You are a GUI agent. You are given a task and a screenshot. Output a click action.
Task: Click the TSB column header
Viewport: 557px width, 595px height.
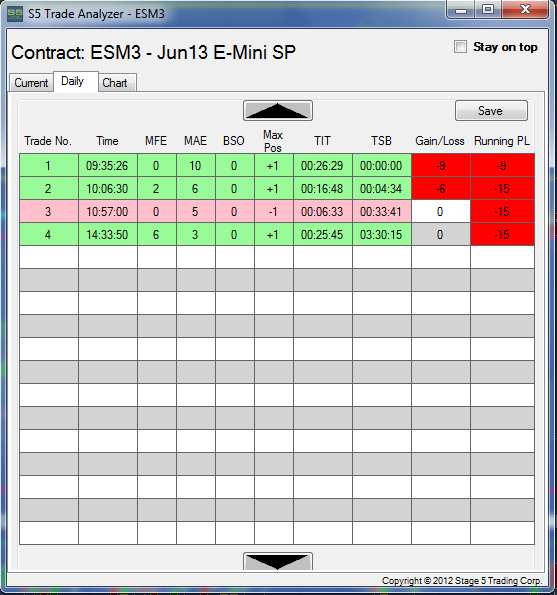click(381, 141)
